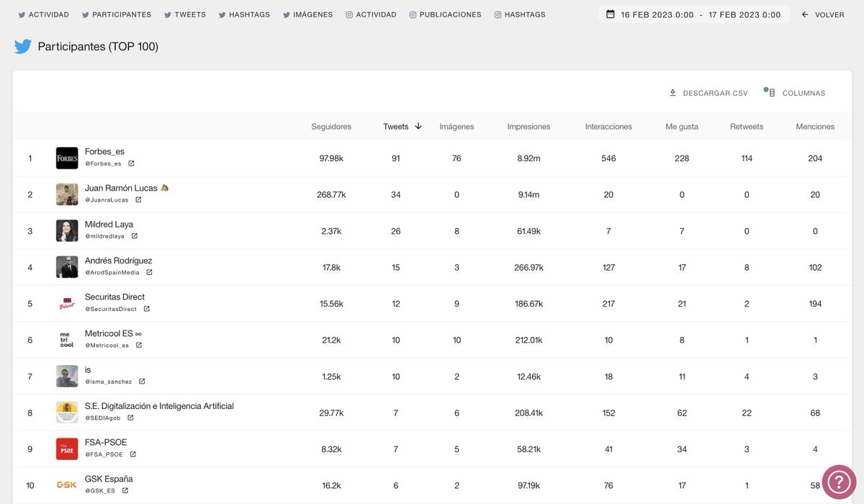This screenshot has width=864, height=504.
Task: Click Andrés Rodríguez profile avatar
Action: tap(67, 267)
